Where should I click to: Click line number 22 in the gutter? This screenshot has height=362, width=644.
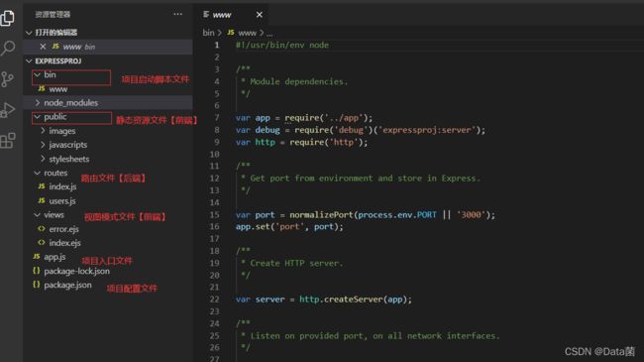pos(214,300)
